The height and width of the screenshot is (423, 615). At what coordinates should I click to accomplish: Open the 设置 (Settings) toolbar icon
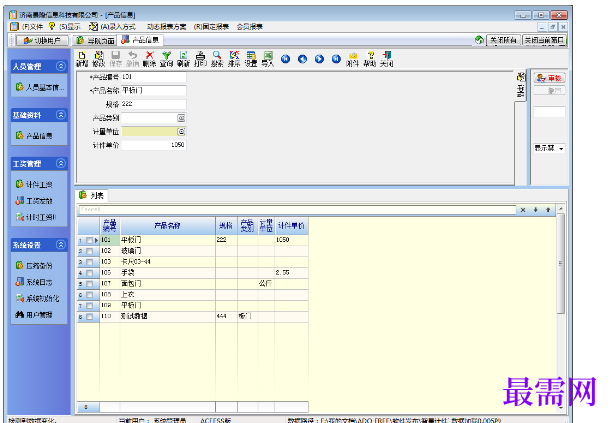coord(251,59)
